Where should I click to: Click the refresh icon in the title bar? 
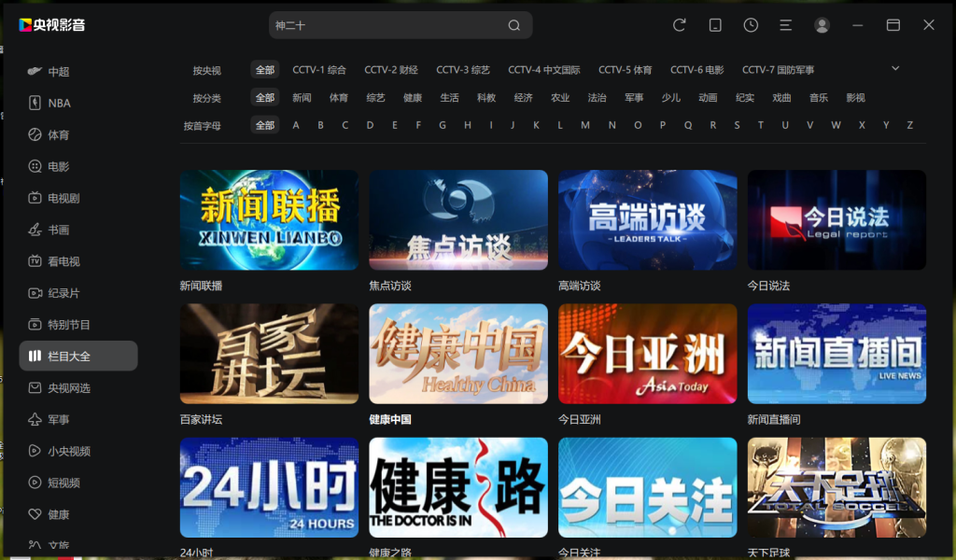679,25
